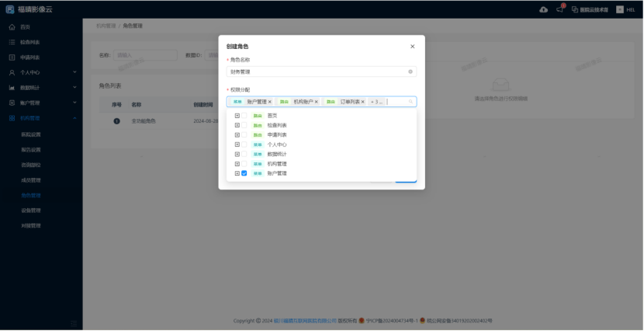Screen dimensions: 644x331
Task: Expand the 申请列表 tree node
Action: [x=237, y=134]
